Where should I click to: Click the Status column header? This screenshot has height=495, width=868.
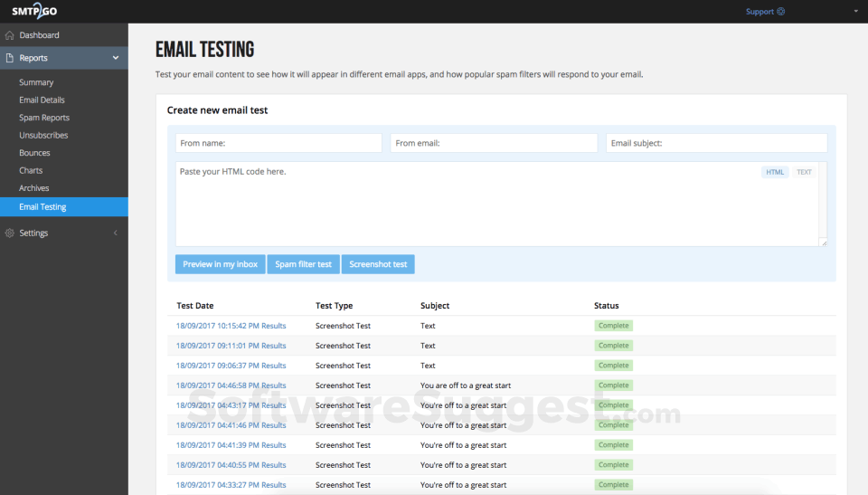[x=606, y=306]
